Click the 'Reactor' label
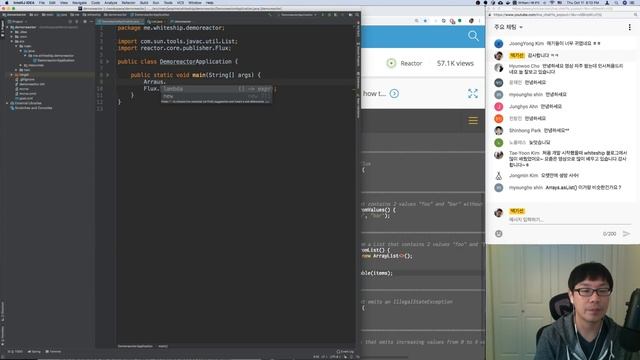This screenshot has width=640, height=360. 411,63
